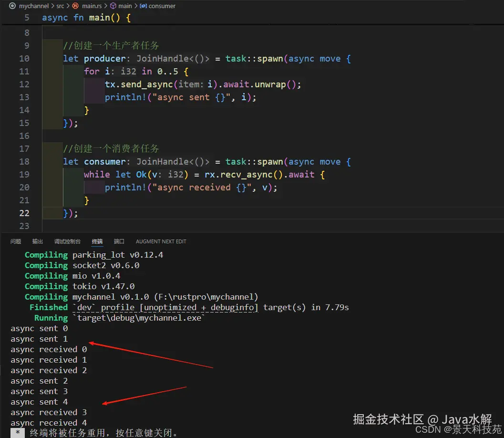Click 'target\debug\mychannel.exe' in terminal
504x438 pixels.
[139, 318]
